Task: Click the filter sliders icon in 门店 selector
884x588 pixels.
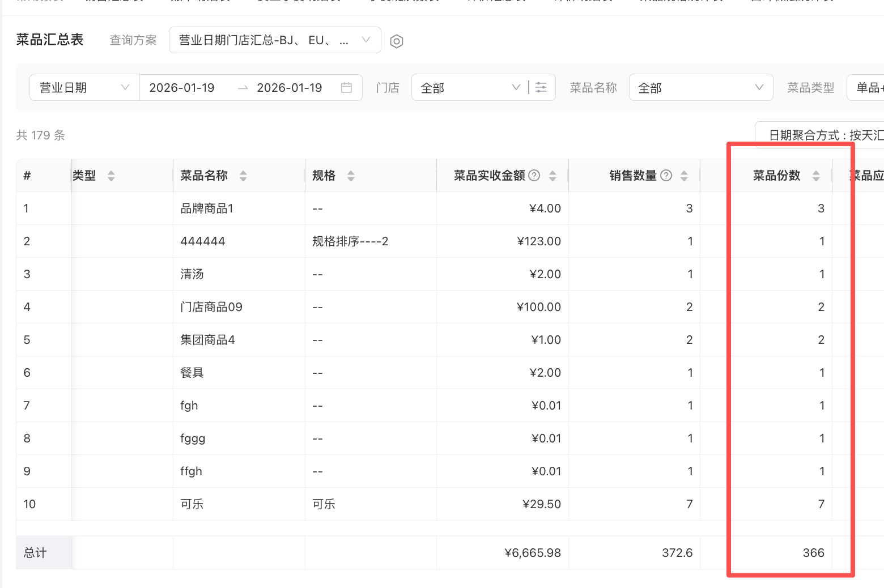Action: [541, 88]
